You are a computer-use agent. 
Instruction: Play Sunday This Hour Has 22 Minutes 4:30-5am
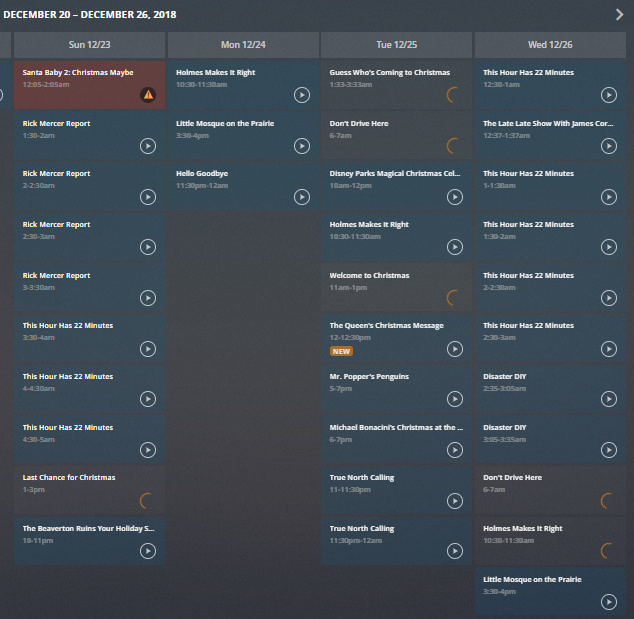point(148,450)
